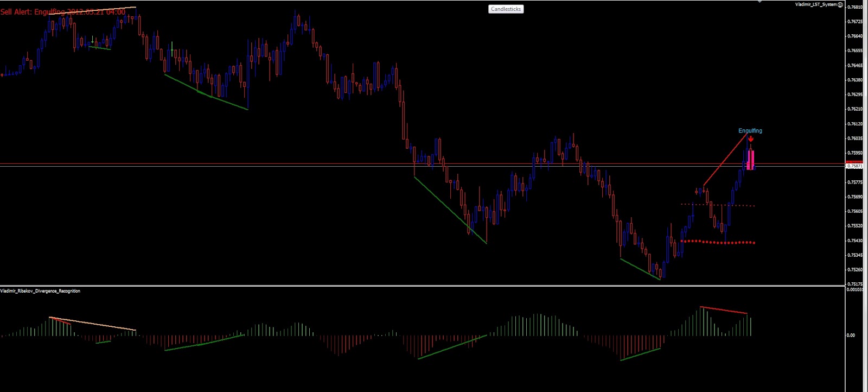Click the 0.76555 price scale label
Image resolution: width=868 pixels, height=392 pixels.
coord(855,50)
